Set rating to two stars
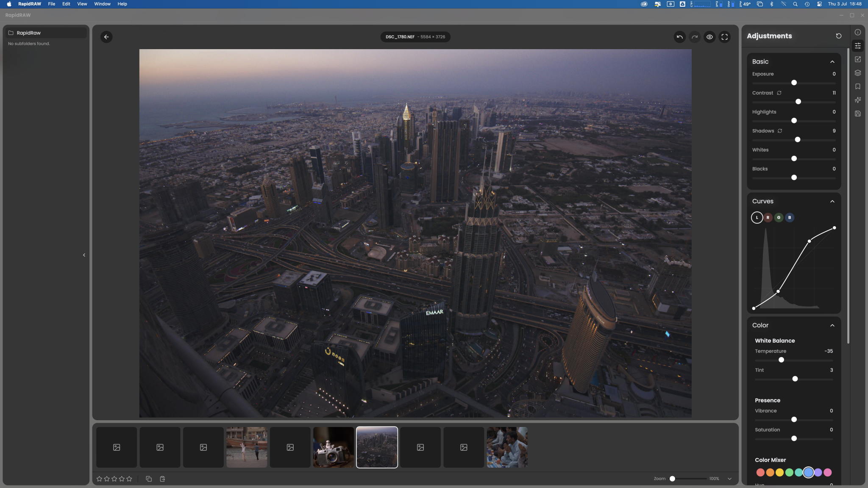This screenshot has width=868, height=488. tap(107, 479)
